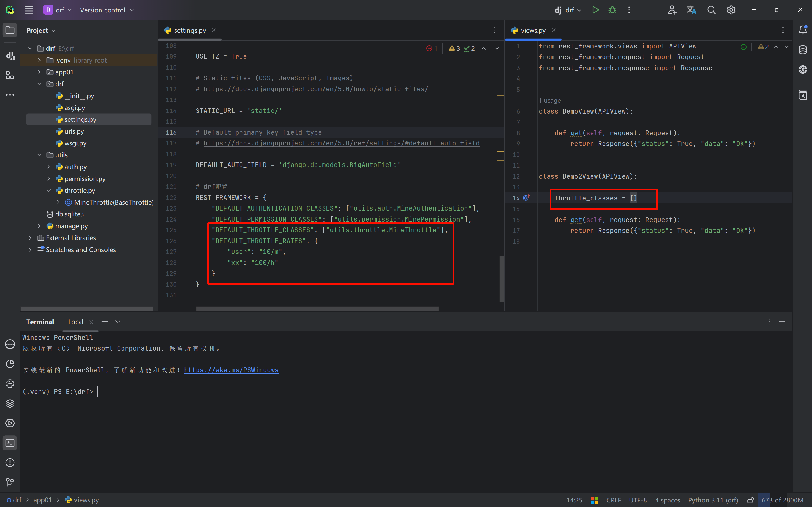
Task: Click the Search Everywhere magnifier icon
Action: pos(711,10)
